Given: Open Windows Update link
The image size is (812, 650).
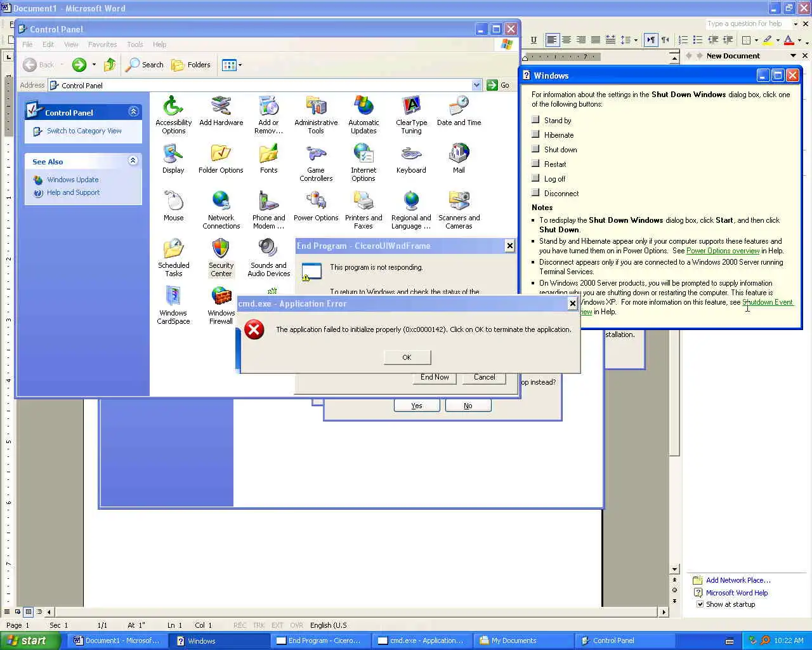Looking at the screenshot, I should pyautogui.click(x=72, y=180).
